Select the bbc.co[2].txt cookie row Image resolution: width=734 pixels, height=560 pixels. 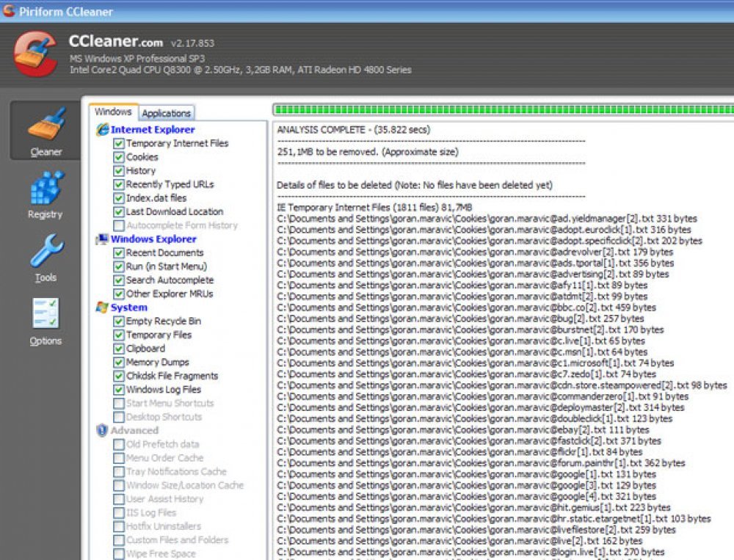point(466,308)
